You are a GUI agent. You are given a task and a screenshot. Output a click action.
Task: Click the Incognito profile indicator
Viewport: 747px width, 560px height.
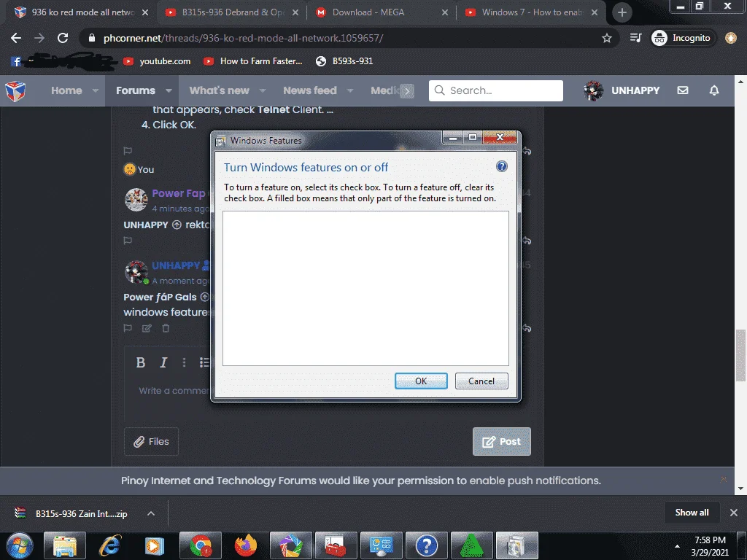682,38
